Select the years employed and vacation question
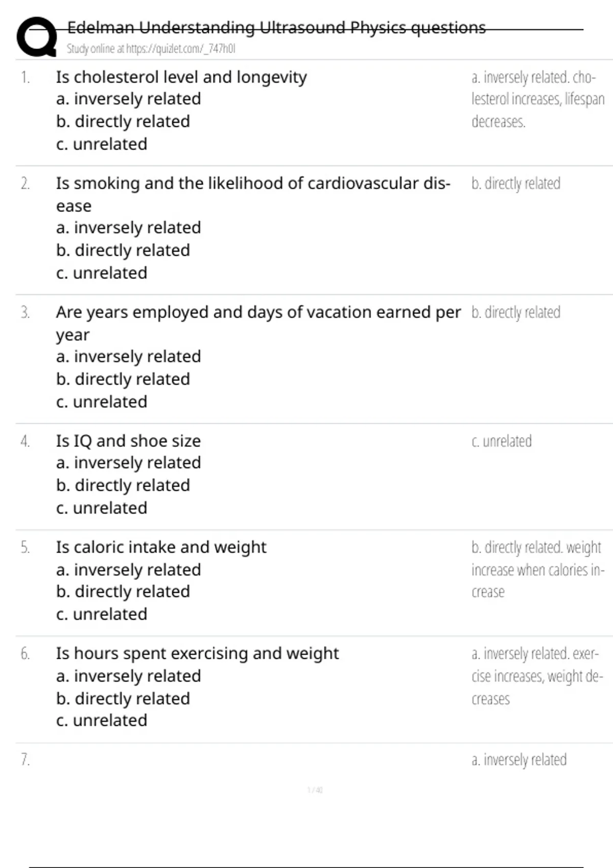The height and width of the screenshot is (868, 613). coord(258,312)
